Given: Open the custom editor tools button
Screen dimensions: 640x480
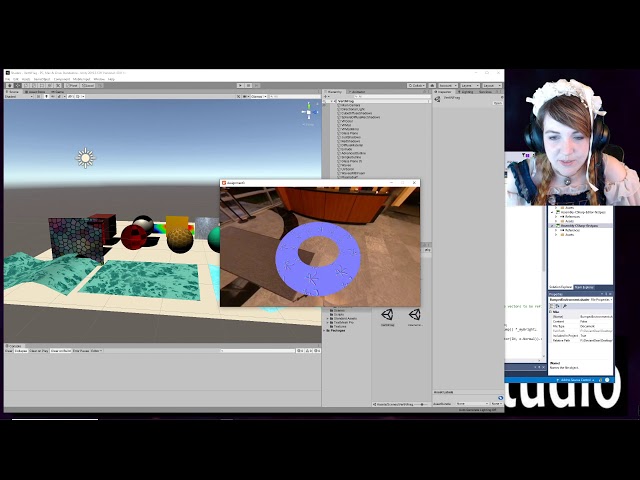Looking at the screenshot, I should point(58,85).
